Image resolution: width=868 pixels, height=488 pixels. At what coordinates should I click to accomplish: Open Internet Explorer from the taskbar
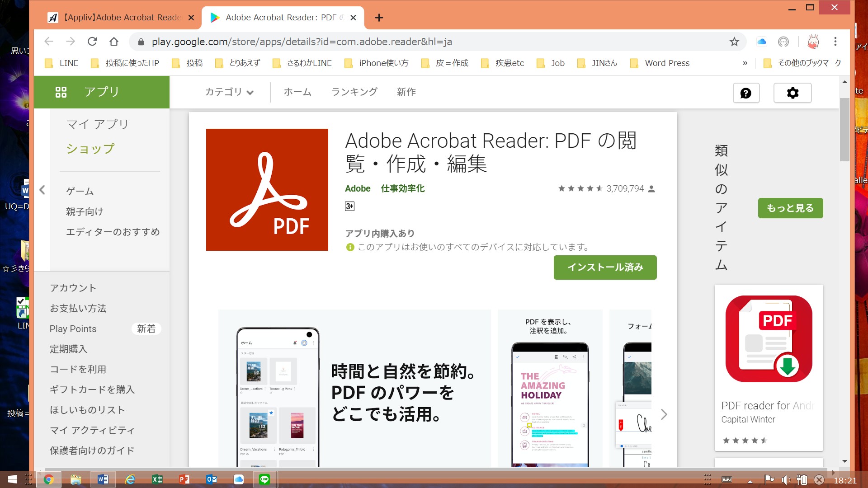[130, 479]
